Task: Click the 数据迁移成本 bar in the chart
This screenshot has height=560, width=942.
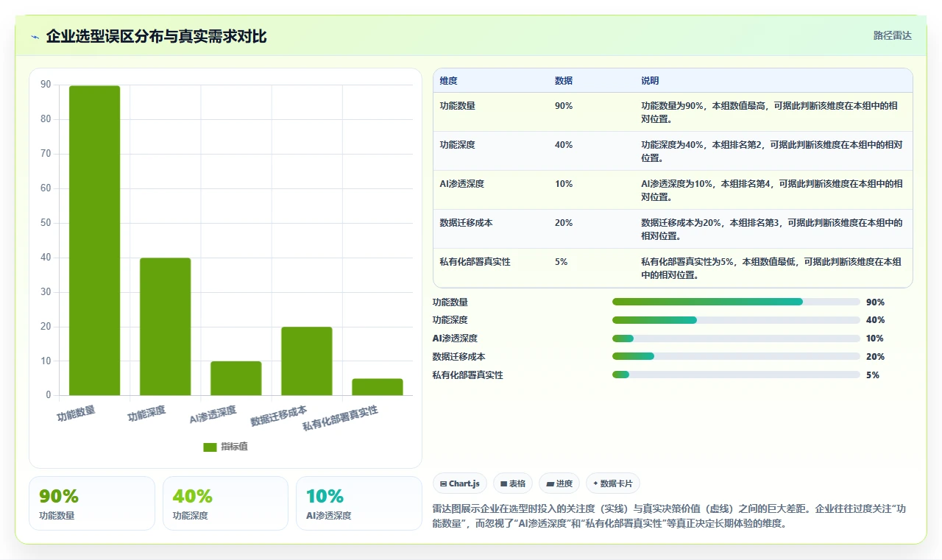Action: [x=306, y=361]
